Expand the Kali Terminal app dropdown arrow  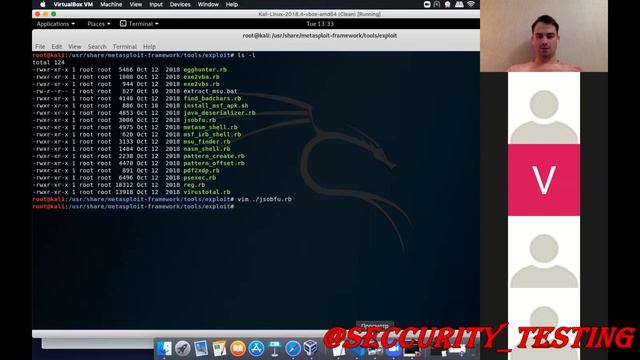click(157, 24)
